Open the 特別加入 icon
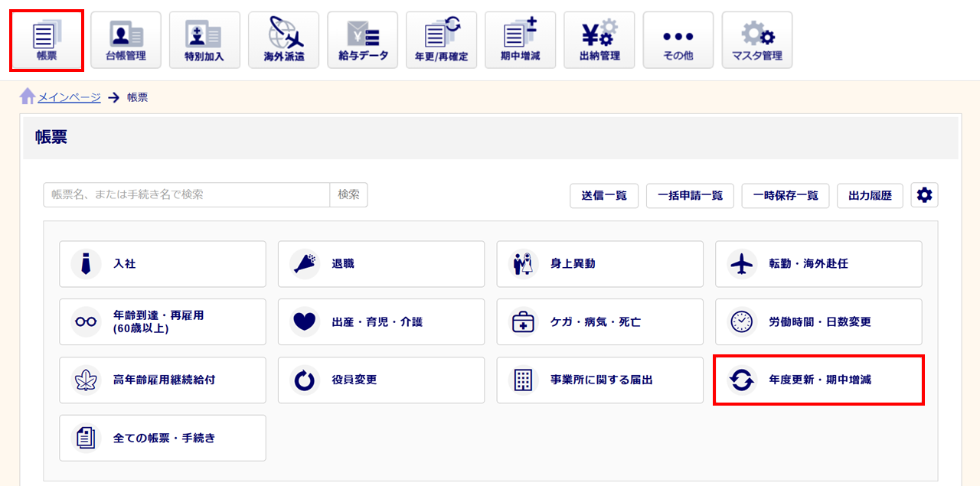Screen dimensions: 980x486 pyautogui.click(x=204, y=41)
